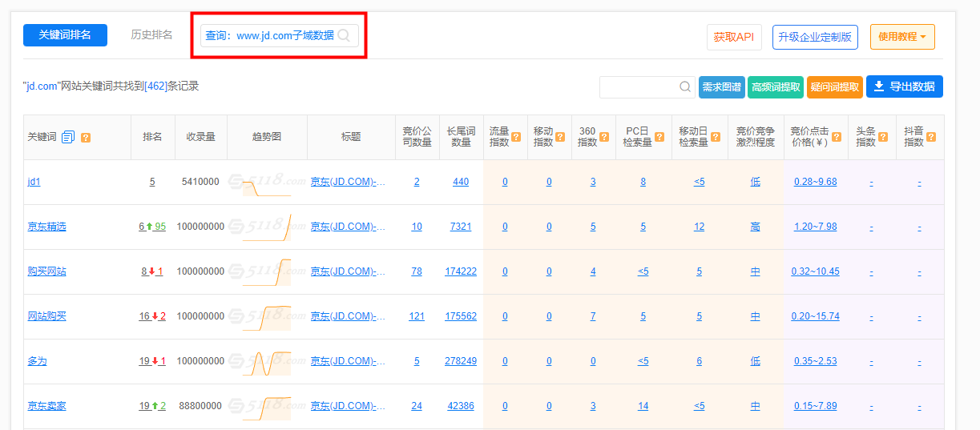Switch to the 关键词排名 tab

[65, 35]
